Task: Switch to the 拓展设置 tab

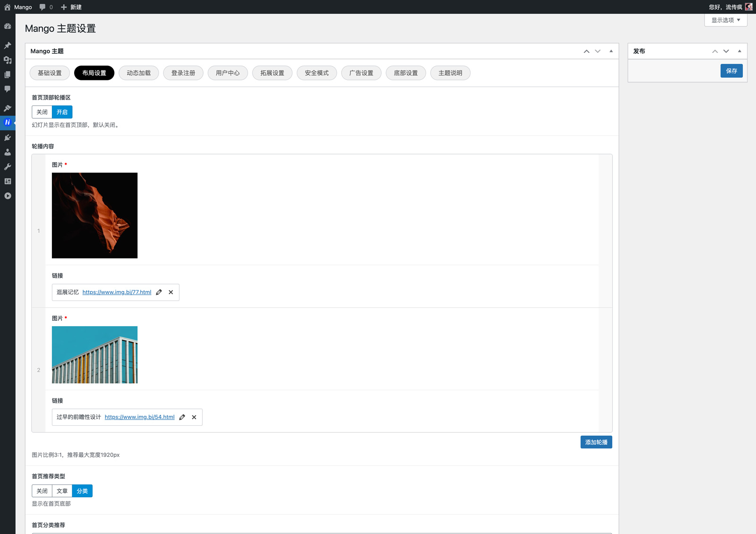Action: click(272, 73)
